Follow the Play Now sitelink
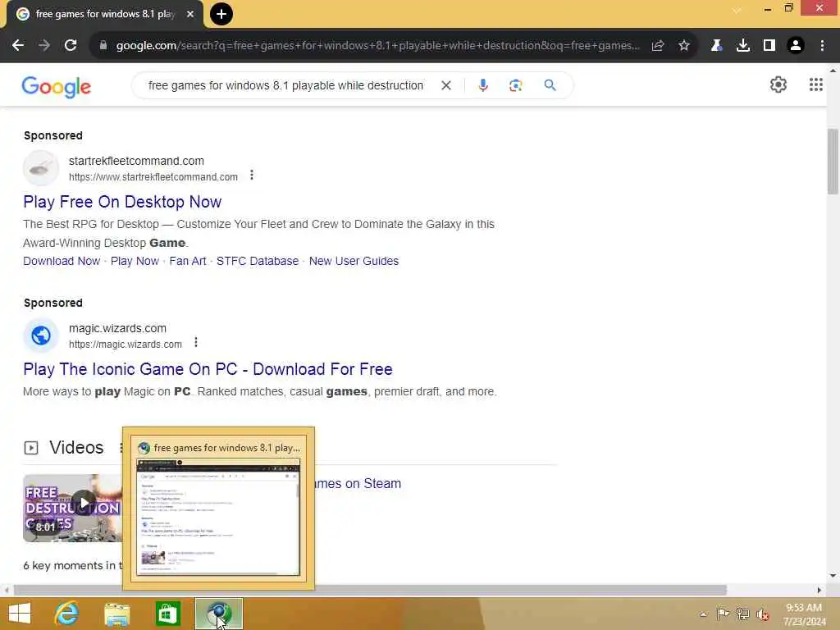 [135, 261]
